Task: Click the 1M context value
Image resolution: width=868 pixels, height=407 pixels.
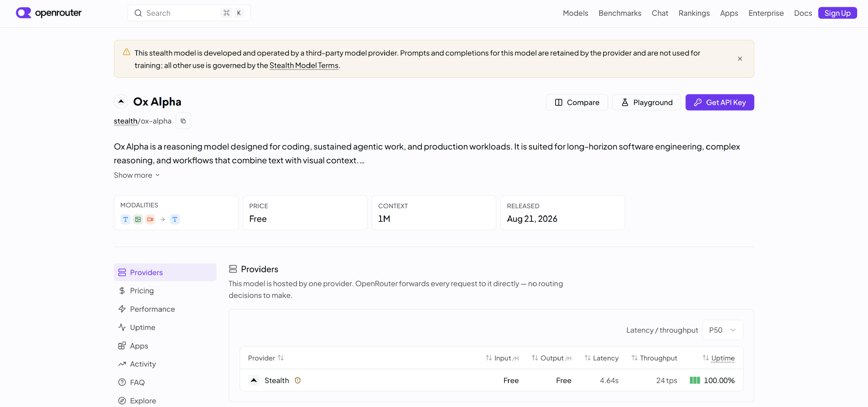Action: [384, 219]
